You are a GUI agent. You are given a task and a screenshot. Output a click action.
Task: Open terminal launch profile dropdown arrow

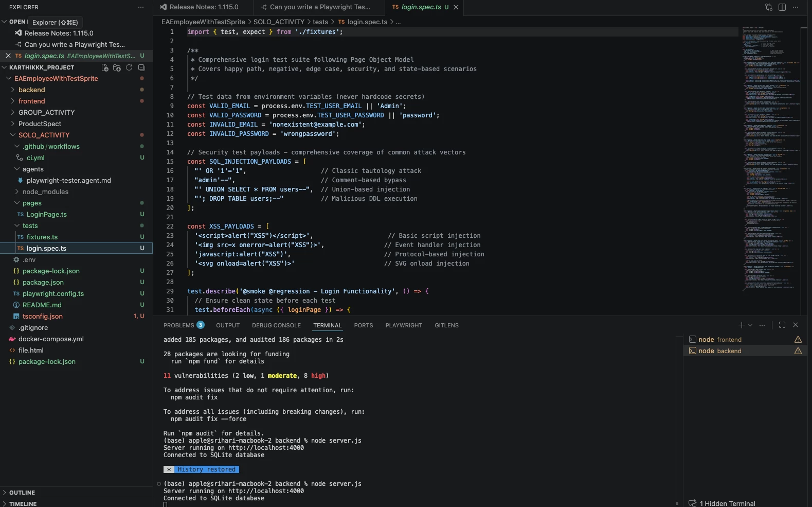click(750, 325)
